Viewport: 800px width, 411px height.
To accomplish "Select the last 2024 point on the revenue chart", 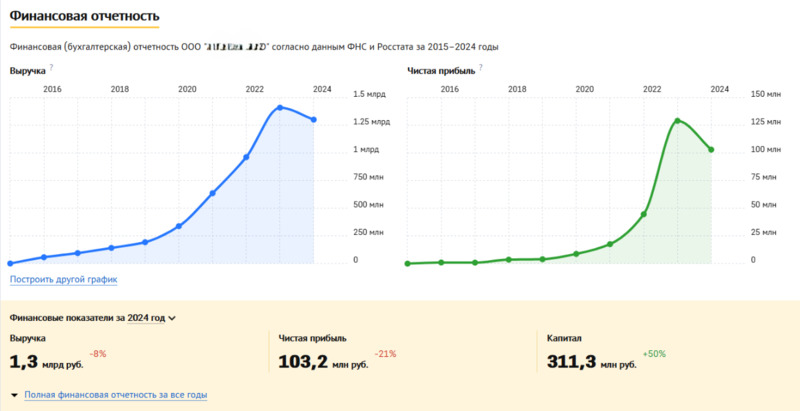I will tap(314, 120).
